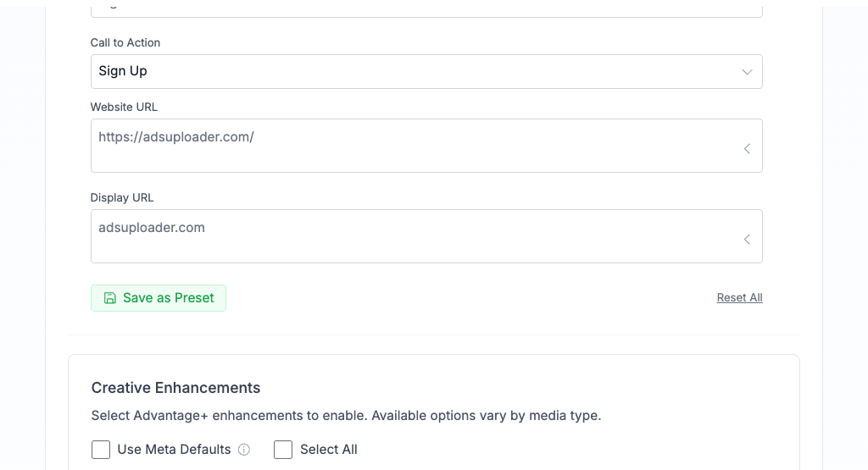Click the Advantage+ enhancements description text
868x470 pixels.
(346, 416)
